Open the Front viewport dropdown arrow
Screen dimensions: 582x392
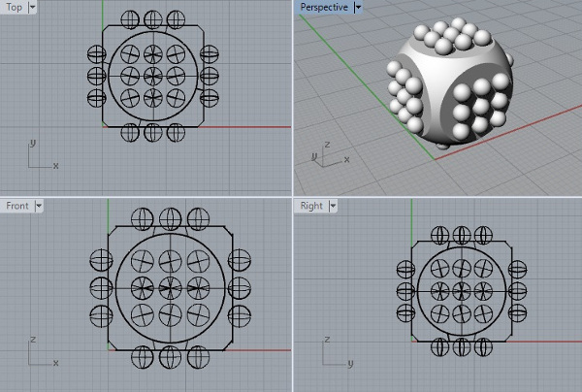[39, 206]
